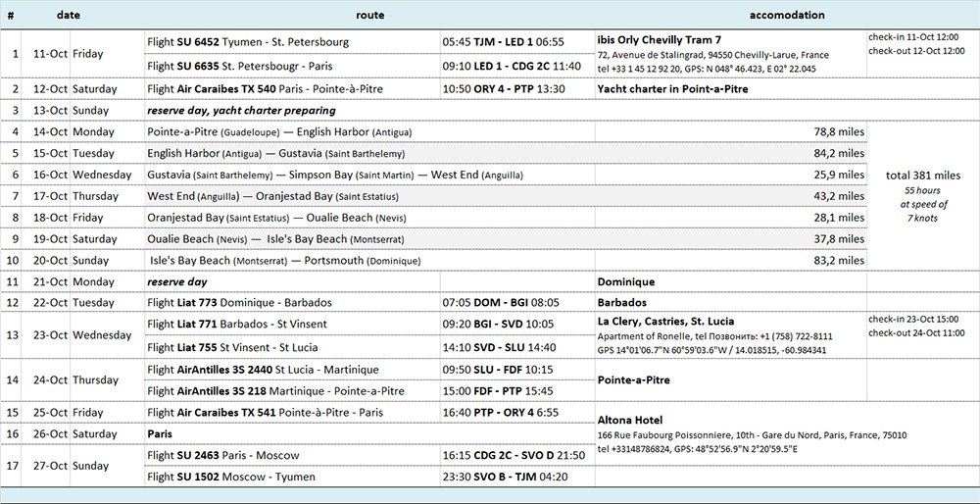Image resolution: width=980 pixels, height=504 pixels.
Task: Click the 09:50 SLU - FDF 10:15 cell
Action: [517, 370]
